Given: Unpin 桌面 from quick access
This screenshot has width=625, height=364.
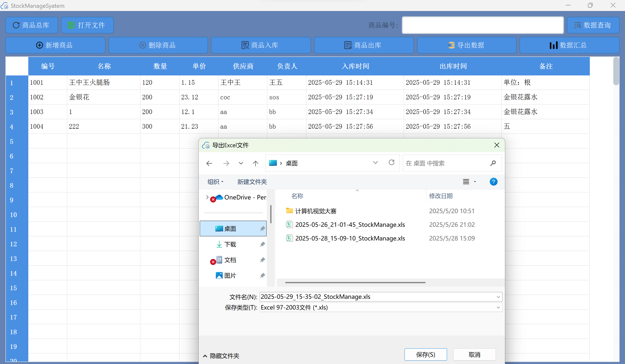Looking at the screenshot, I should [262, 228].
